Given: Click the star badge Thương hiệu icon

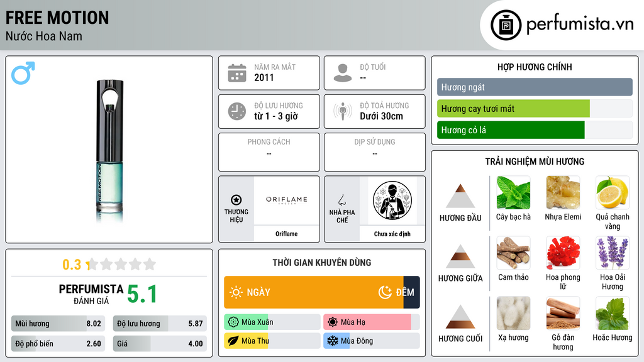Looking at the screenshot, I should 236,200.
